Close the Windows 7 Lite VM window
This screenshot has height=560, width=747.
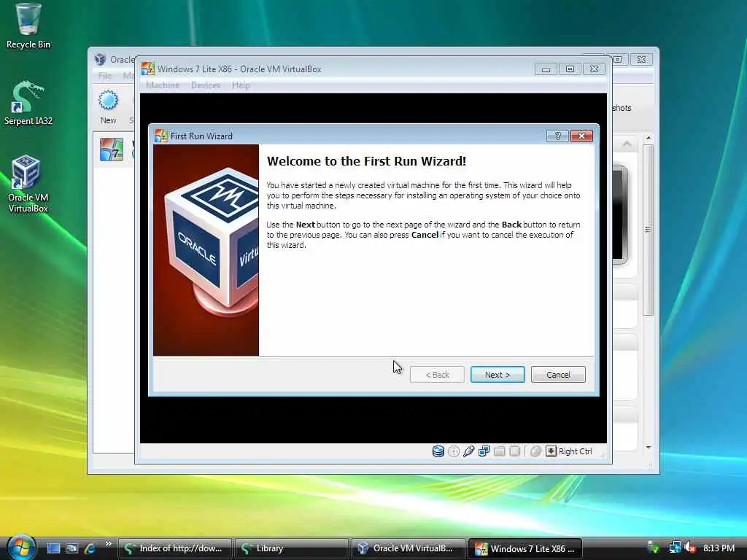tap(594, 69)
